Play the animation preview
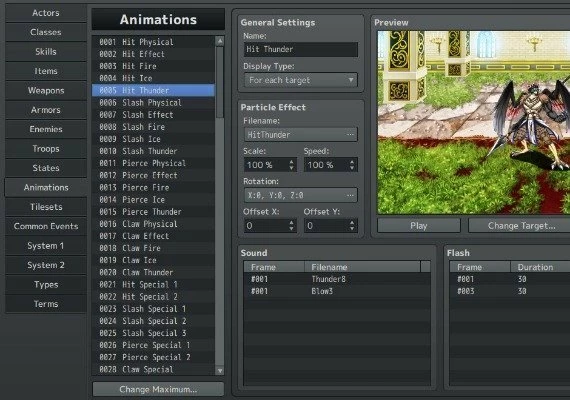570x400 pixels. (419, 226)
